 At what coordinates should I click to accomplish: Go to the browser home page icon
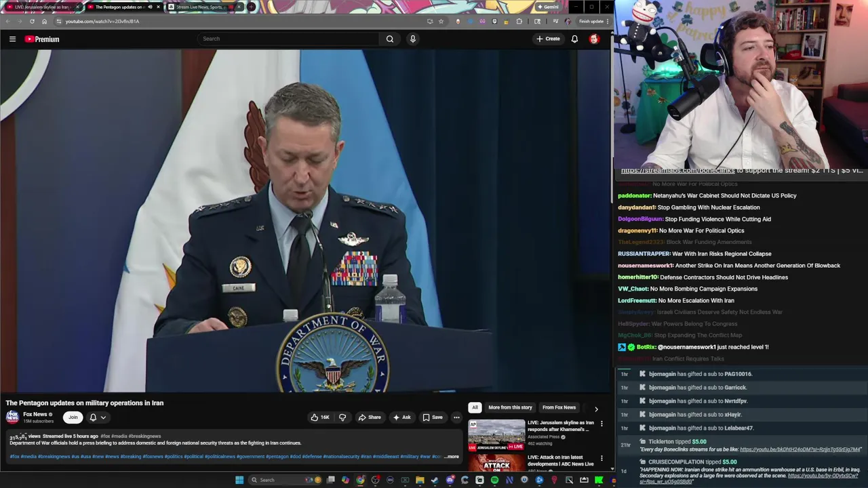[44, 21]
